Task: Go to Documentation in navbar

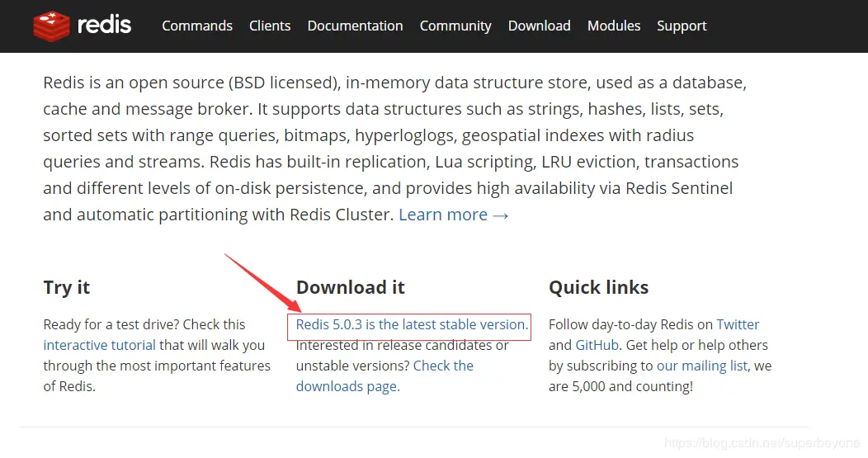Action: 355,26
